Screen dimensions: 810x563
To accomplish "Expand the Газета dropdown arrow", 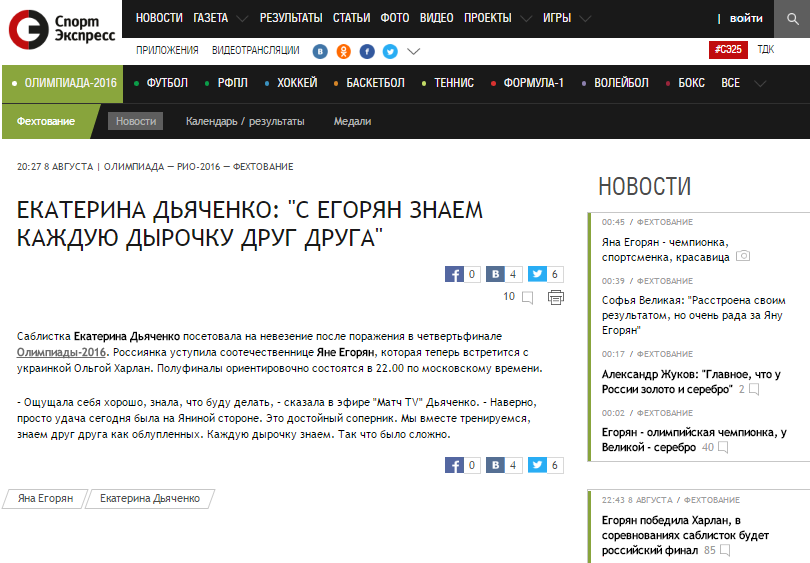I will [242, 19].
